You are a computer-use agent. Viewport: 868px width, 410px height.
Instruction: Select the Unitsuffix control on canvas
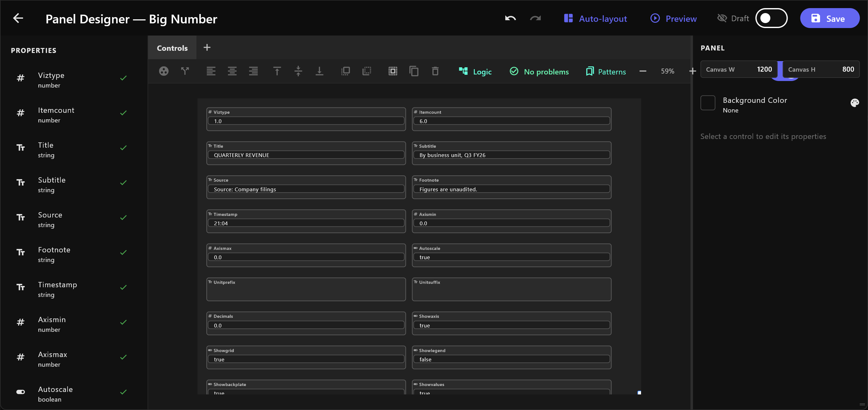[512, 289]
